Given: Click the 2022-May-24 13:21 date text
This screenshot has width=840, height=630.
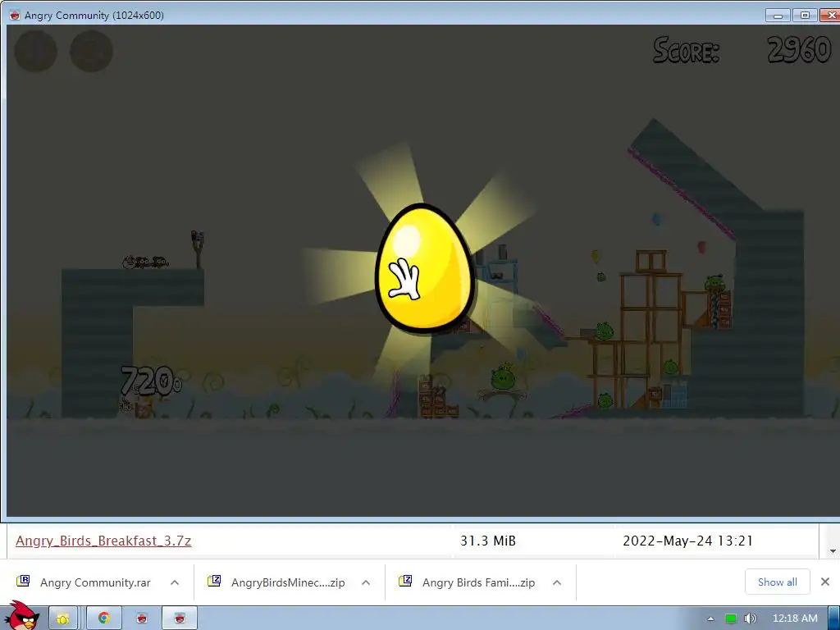Looking at the screenshot, I should pyautogui.click(x=688, y=541).
